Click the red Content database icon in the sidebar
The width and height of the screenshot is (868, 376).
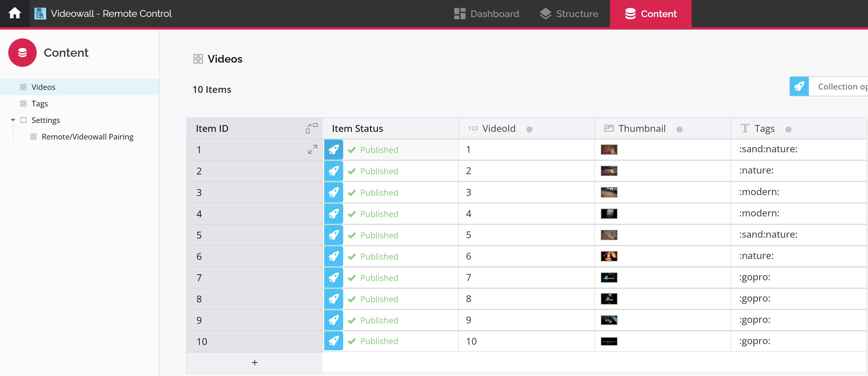[22, 53]
